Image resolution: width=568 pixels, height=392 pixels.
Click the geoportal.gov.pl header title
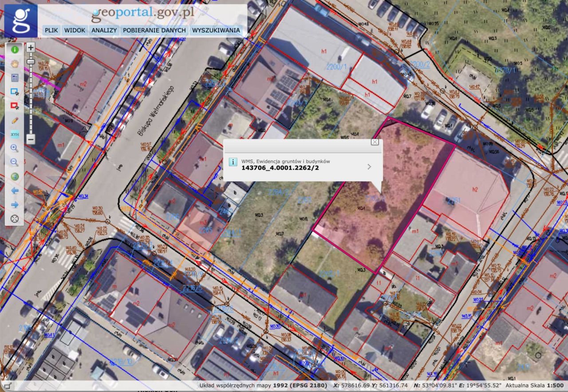[x=143, y=13]
